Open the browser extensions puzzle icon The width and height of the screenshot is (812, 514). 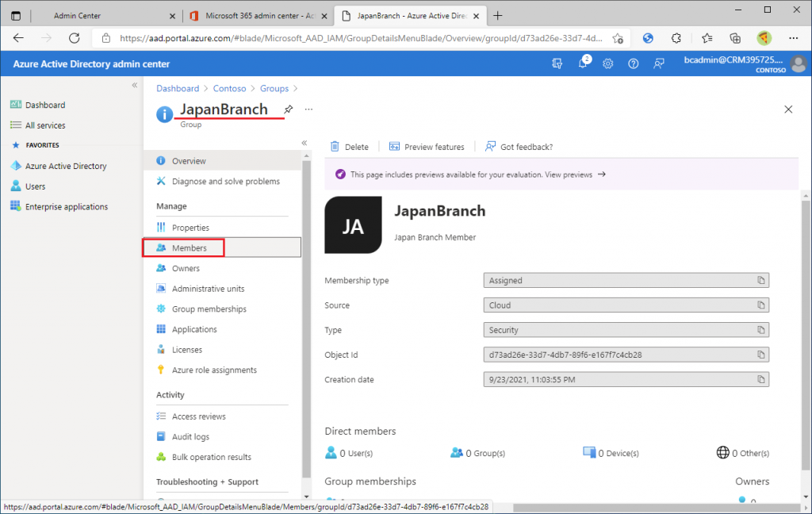point(676,38)
